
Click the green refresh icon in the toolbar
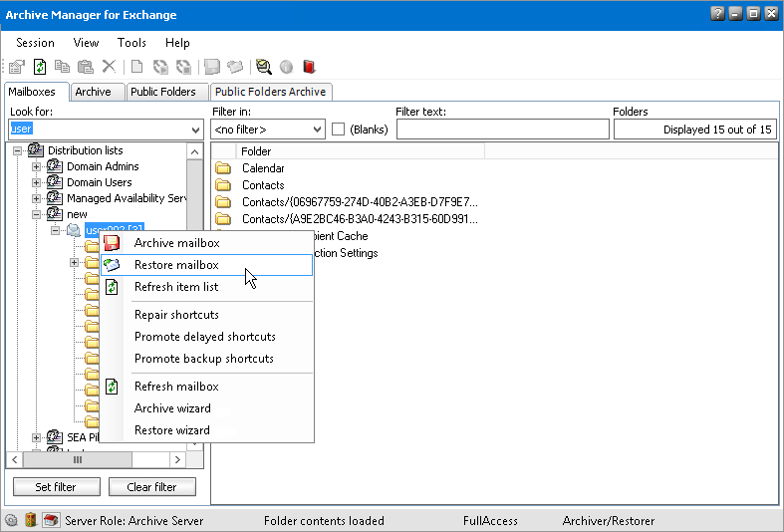click(x=39, y=67)
